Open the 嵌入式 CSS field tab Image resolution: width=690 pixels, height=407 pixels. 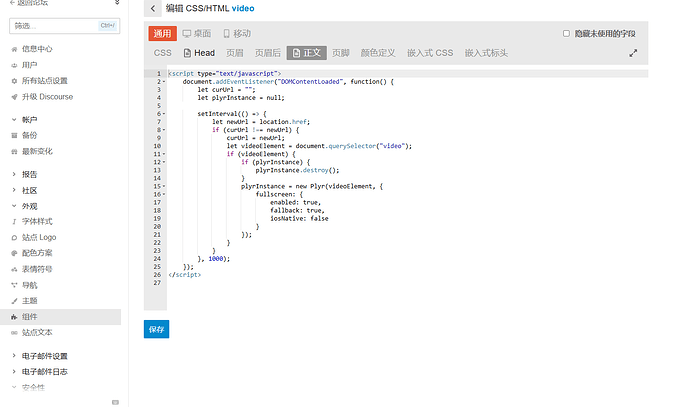(x=430, y=53)
